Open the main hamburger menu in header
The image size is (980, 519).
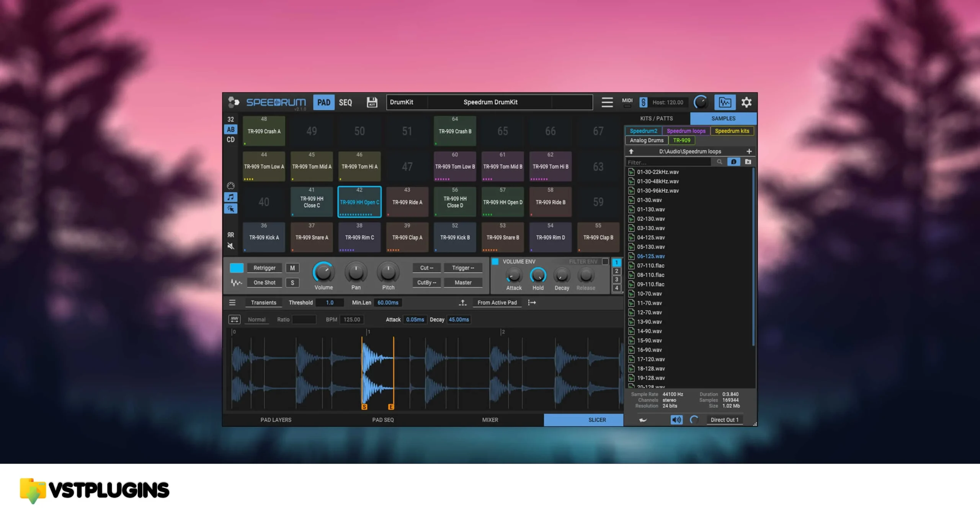607,102
